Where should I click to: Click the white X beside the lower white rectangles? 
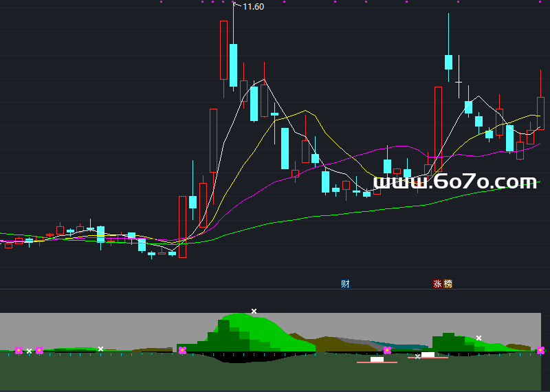point(417,356)
